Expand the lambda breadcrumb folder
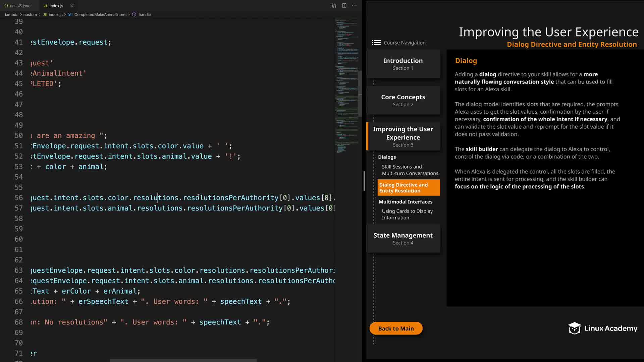The image size is (644, 362). coord(11,15)
